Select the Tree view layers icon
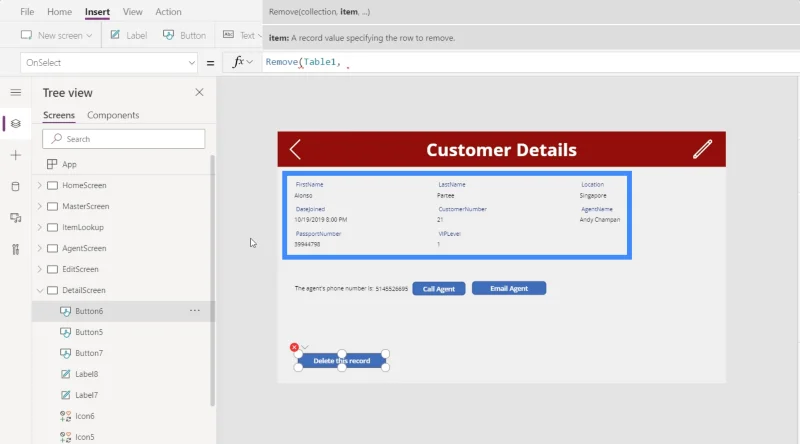The width and height of the screenshot is (800, 444). 16,124
